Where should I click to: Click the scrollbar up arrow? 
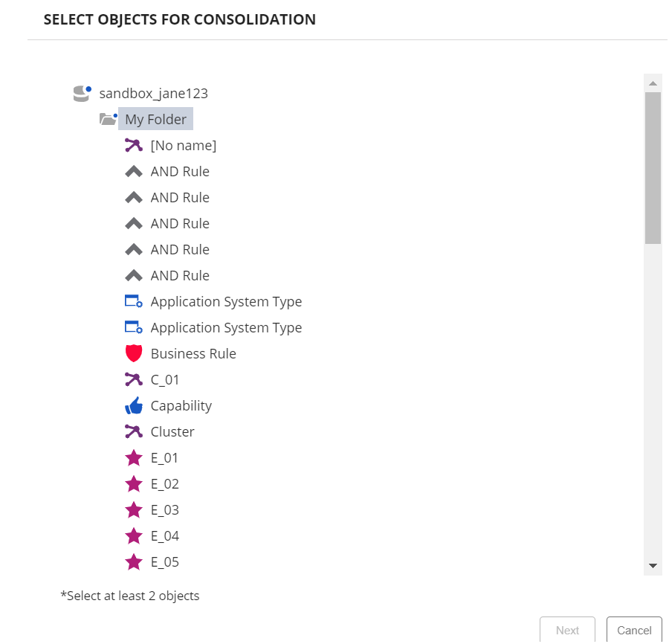653,82
